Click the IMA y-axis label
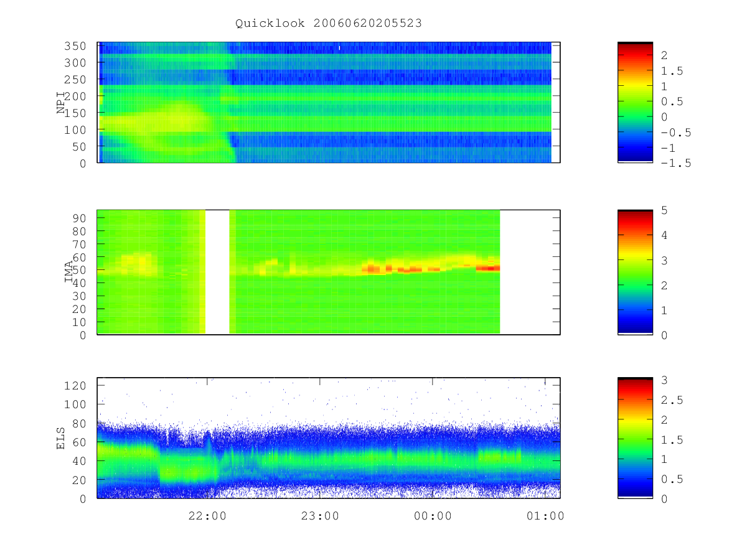Screen dimensions: 747x560 tap(69, 273)
